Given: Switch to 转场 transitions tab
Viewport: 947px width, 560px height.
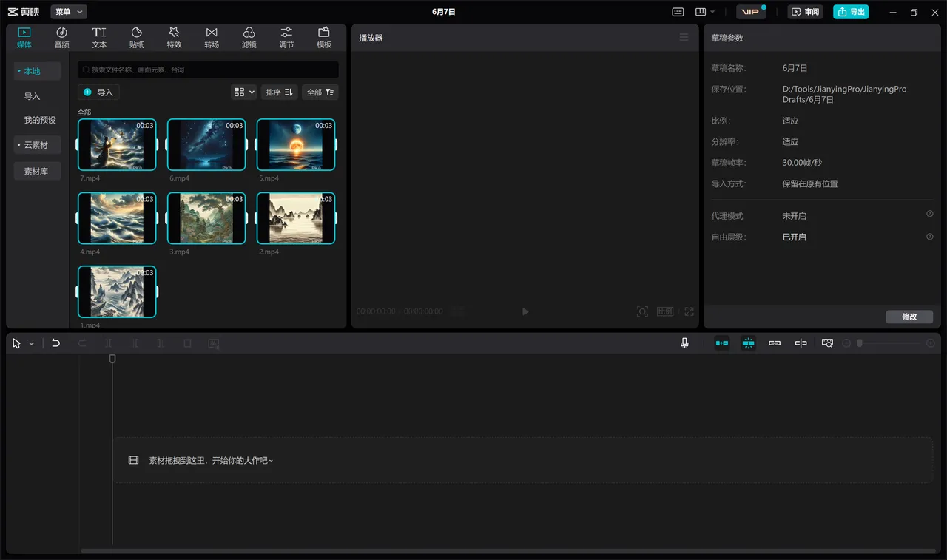Looking at the screenshot, I should [x=212, y=38].
